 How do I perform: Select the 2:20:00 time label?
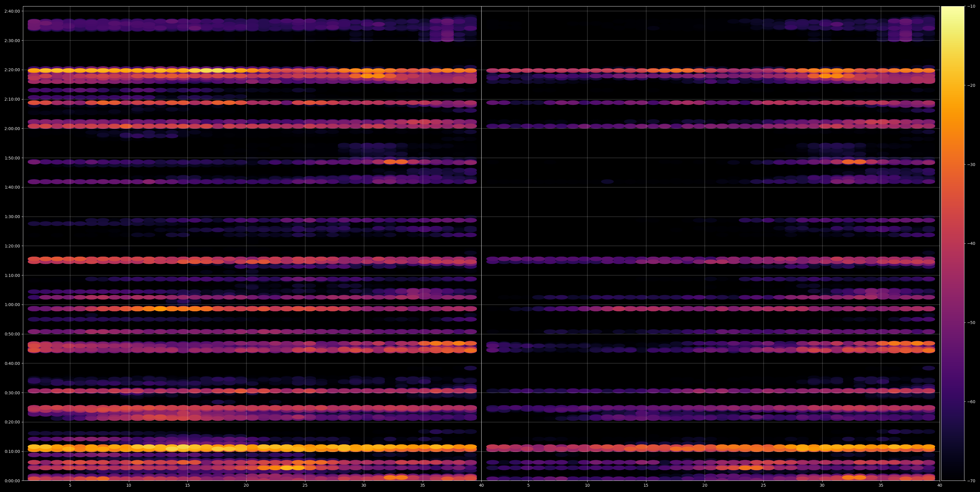12,70
